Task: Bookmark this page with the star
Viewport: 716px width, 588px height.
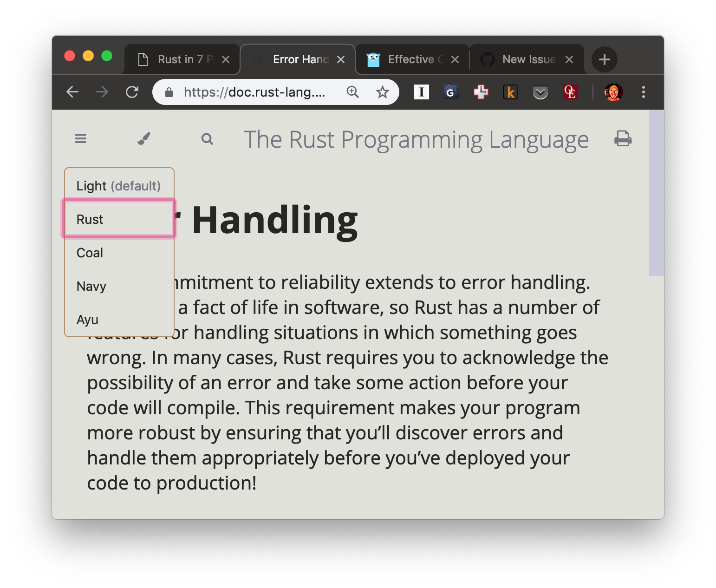Action: click(x=383, y=92)
